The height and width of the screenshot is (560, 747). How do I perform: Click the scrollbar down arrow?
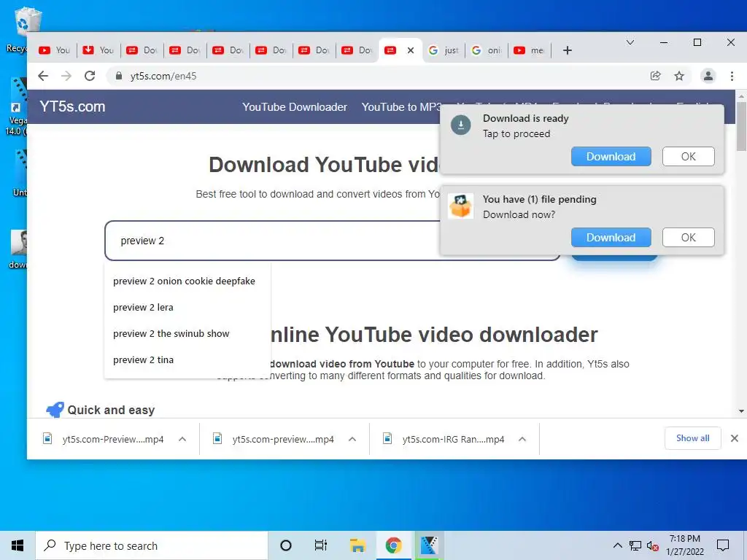click(x=741, y=411)
